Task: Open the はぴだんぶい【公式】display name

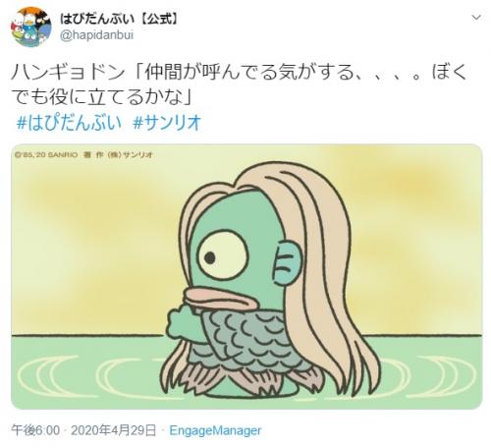Action: (120, 19)
